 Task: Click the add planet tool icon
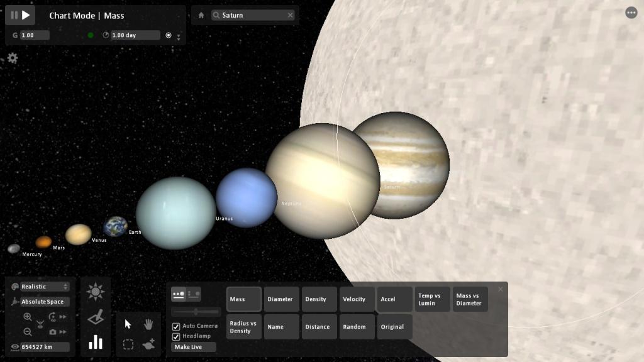(148, 344)
